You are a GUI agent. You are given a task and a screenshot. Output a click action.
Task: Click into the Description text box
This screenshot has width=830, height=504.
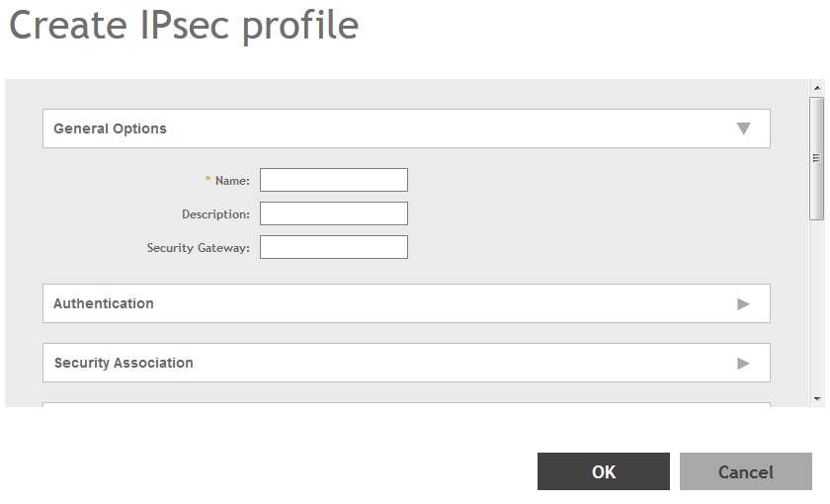[x=333, y=213]
